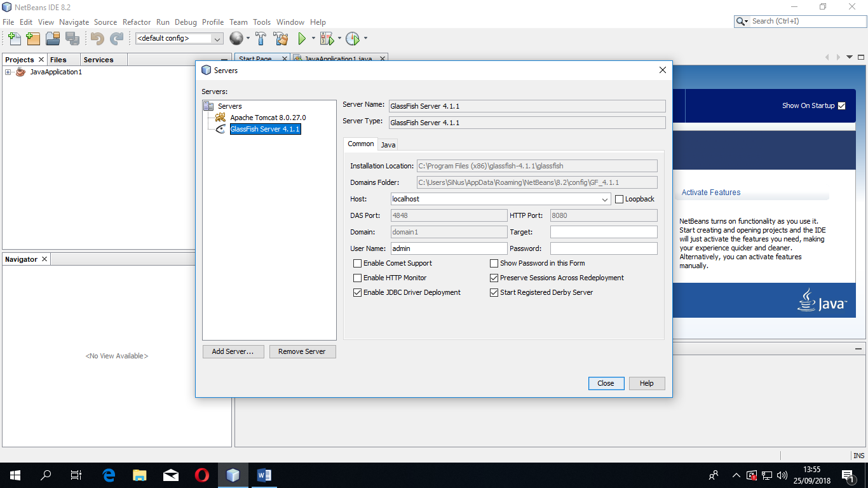Click the Activate Features link

click(710, 193)
